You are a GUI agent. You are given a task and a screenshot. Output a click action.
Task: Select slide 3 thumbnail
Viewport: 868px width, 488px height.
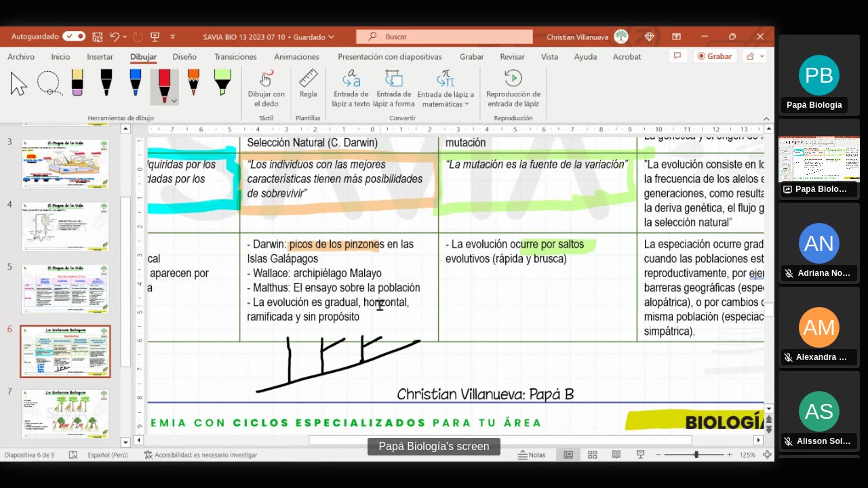coord(64,164)
